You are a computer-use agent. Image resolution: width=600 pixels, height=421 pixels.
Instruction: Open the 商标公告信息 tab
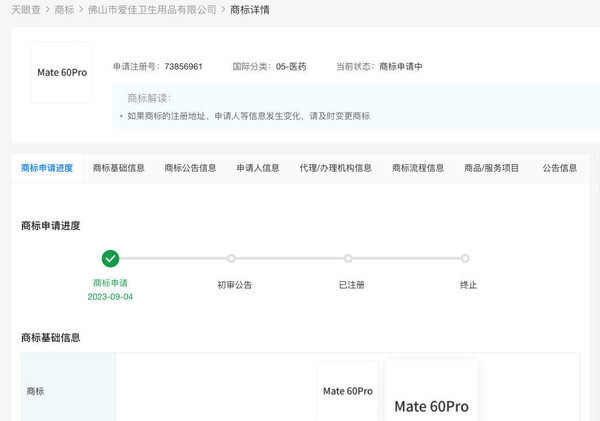(x=190, y=168)
